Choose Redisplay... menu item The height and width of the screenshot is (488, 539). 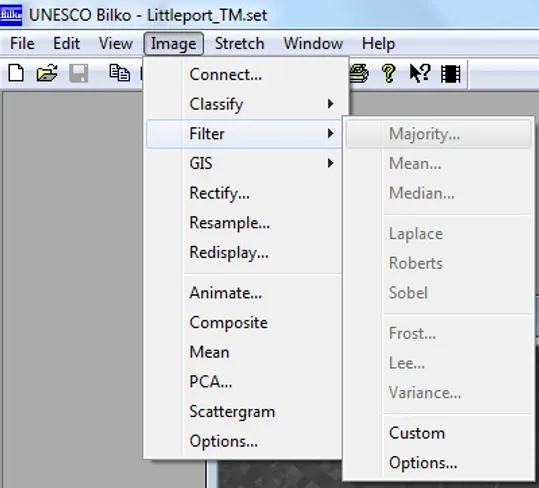click(244, 253)
